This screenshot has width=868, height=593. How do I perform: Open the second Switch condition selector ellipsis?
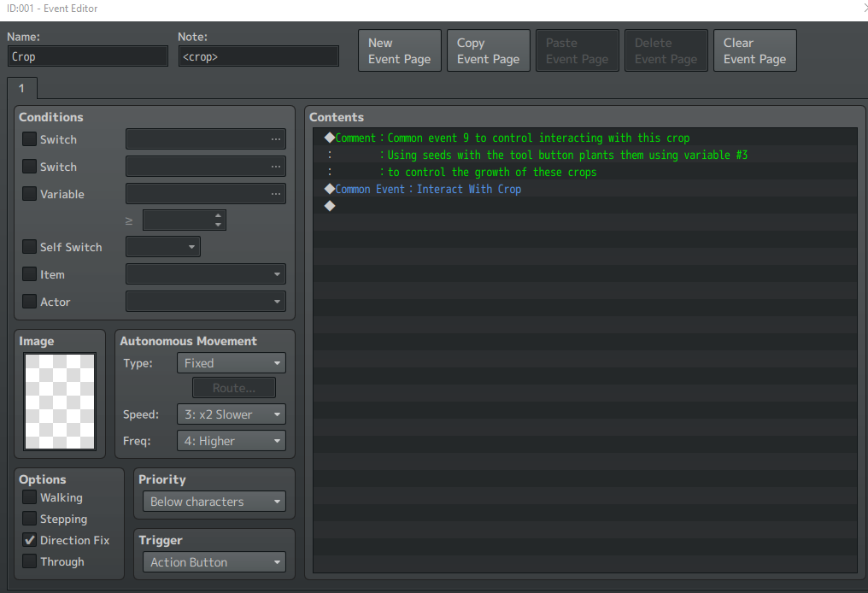pyautogui.click(x=275, y=166)
